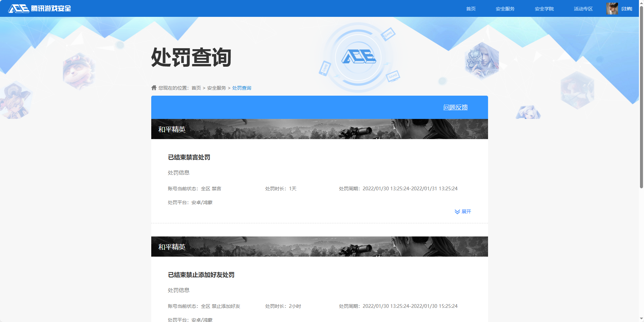644x322 pixels.
Task: Click 安全服务 in the breadcrumb trail
Action: point(216,88)
